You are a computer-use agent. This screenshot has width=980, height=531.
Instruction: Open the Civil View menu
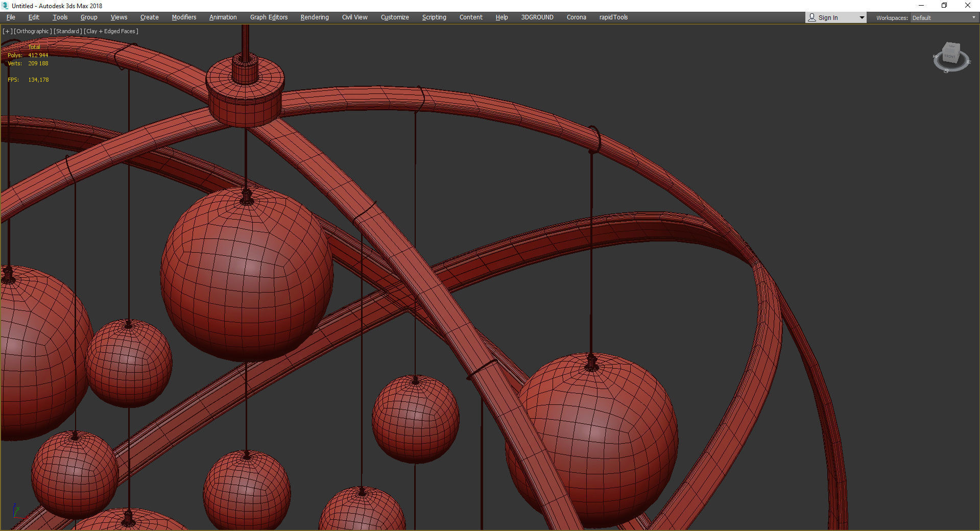point(355,17)
